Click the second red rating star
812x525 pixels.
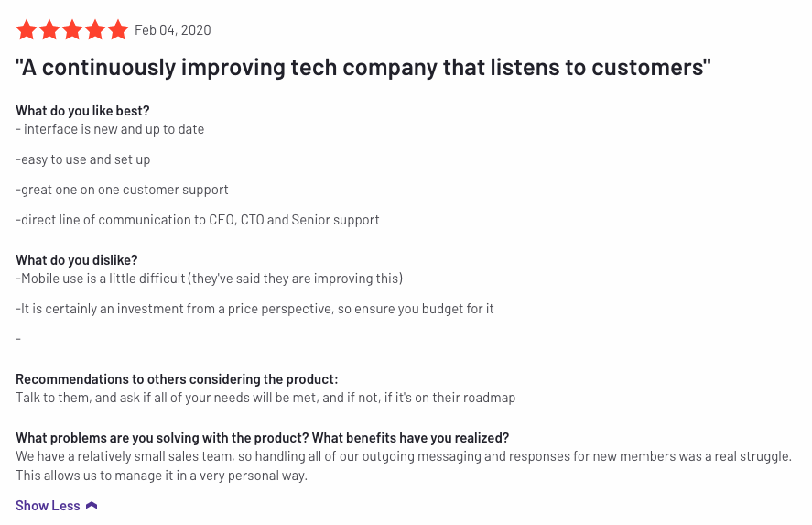[49, 30]
